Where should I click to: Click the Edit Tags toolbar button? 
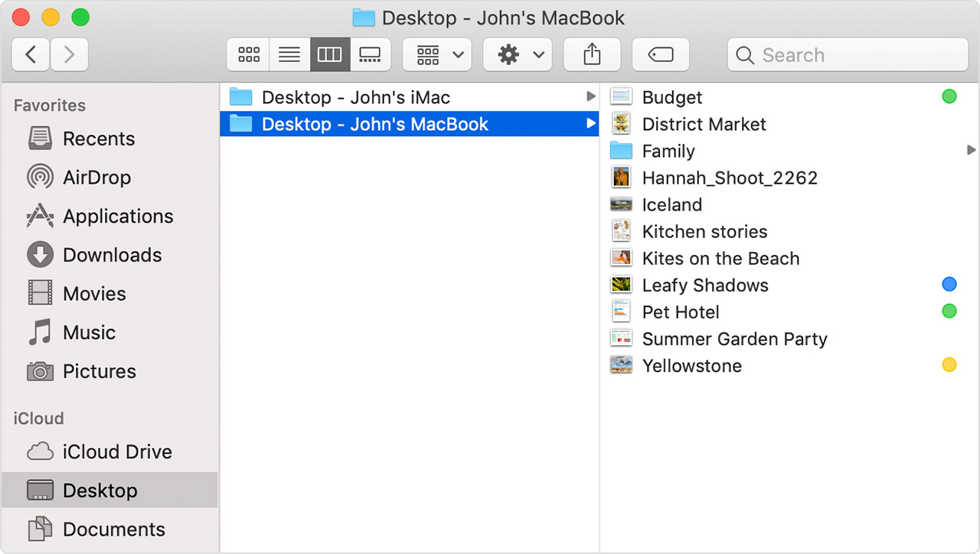[x=661, y=54]
